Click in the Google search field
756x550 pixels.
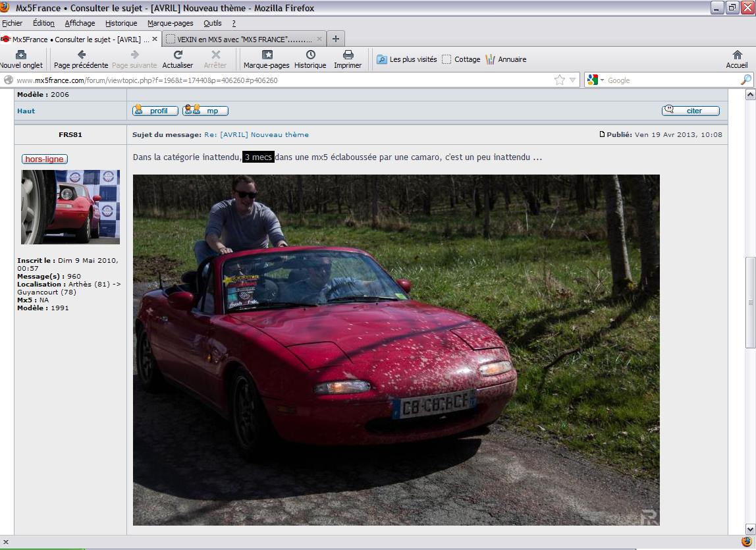672,80
